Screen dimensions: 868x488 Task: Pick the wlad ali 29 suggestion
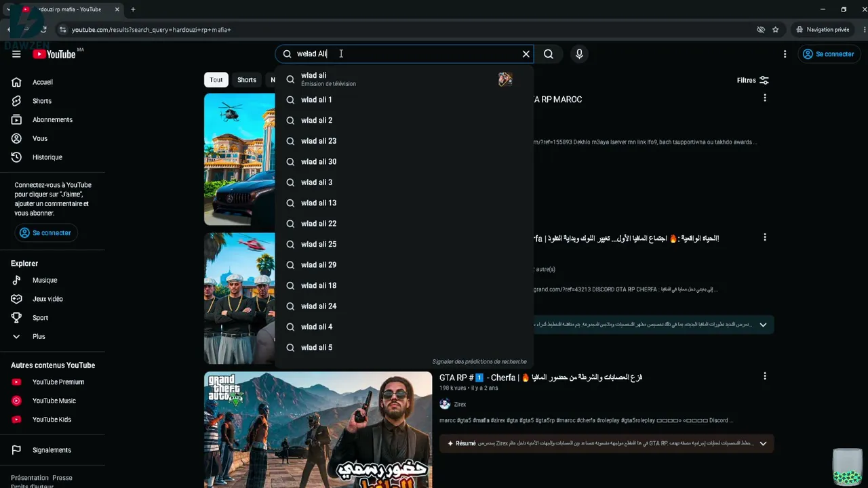(x=404, y=265)
